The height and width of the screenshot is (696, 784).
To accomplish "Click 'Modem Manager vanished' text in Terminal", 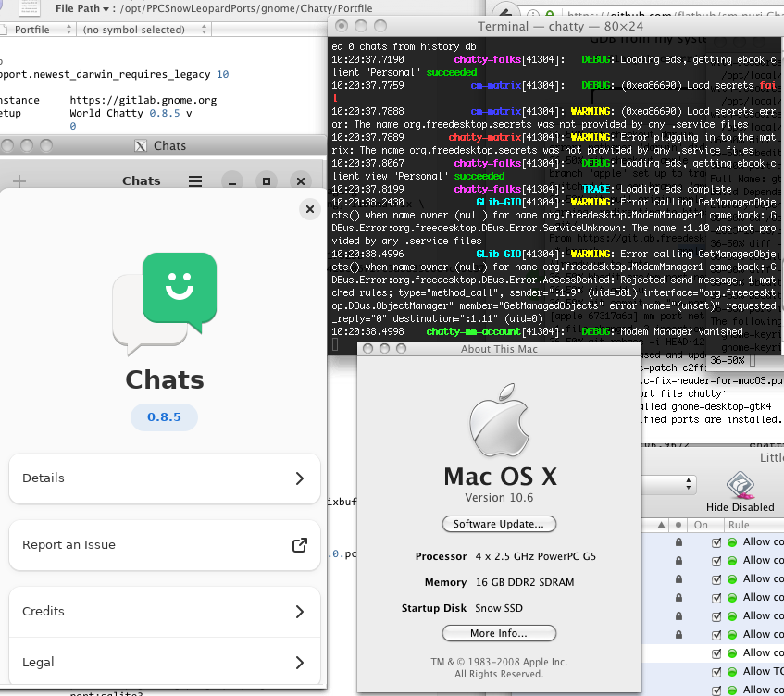I will [681, 331].
